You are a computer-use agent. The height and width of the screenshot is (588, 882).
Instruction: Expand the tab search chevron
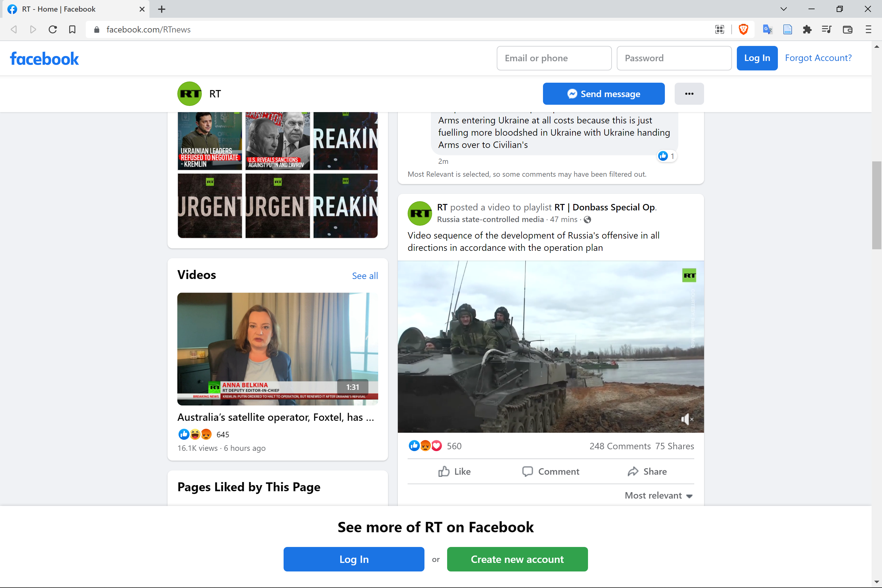(783, 9)
